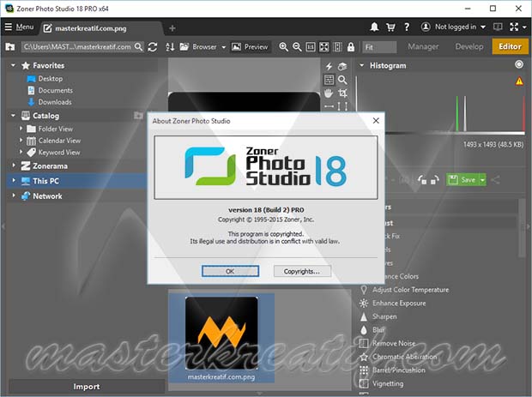This screenshot has width=532, height=397.
Task: Set zoom to 1:1 actual size
Action: pyautogui.click(x=311, y=47)
